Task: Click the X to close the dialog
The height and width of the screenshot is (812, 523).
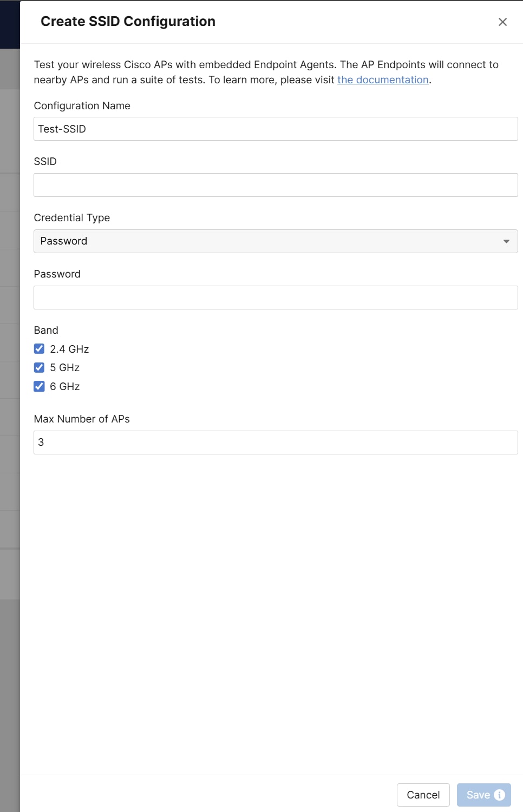Action: click(502, 22)
